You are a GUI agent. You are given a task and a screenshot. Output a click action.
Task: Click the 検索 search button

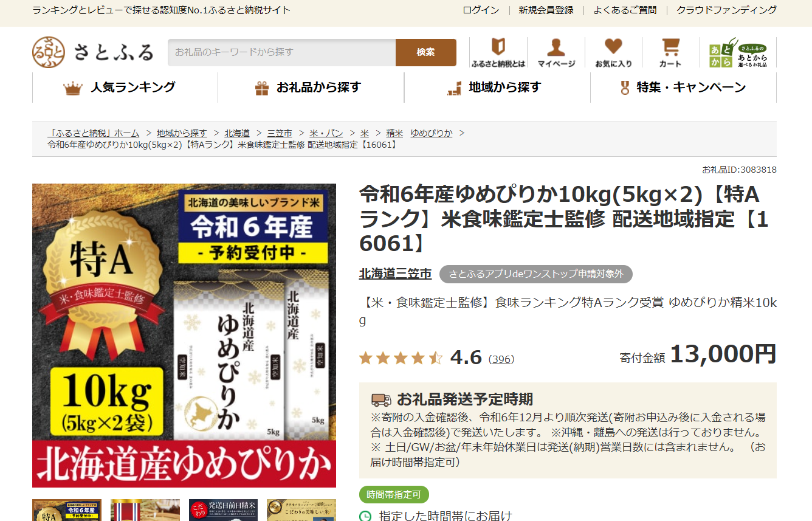click(x=425, y=52)
